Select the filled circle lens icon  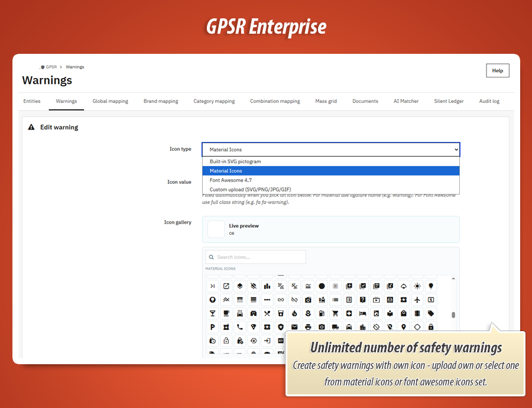(322, 286)
